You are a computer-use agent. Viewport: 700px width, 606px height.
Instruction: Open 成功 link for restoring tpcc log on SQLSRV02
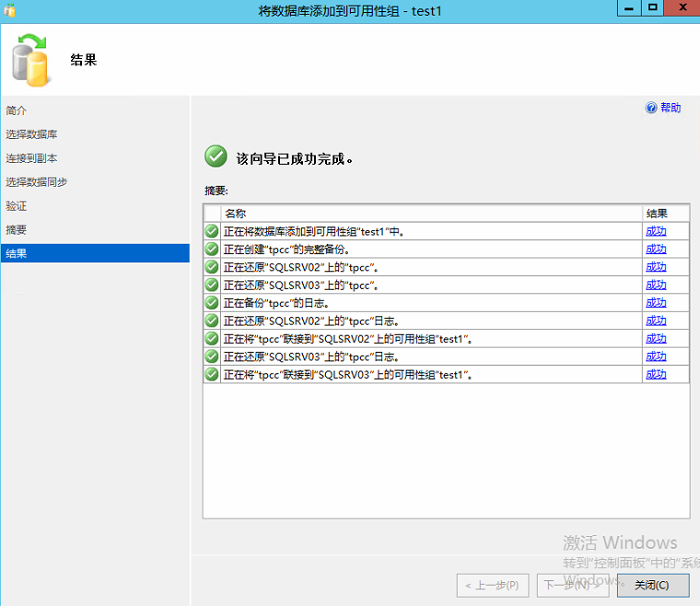(656, 320)
